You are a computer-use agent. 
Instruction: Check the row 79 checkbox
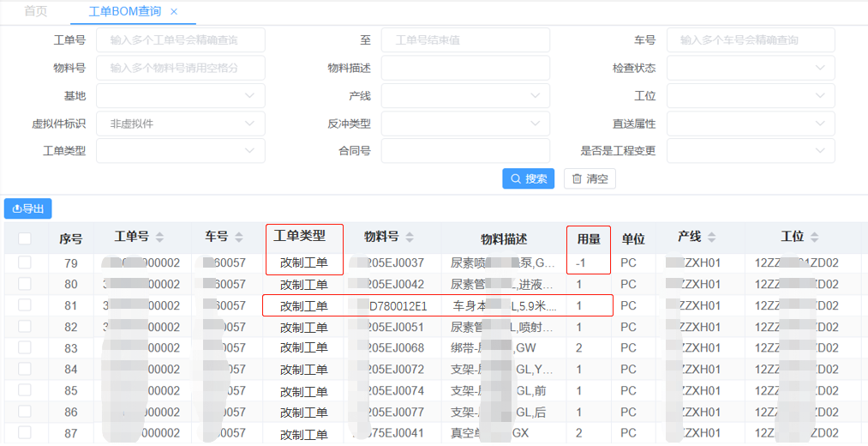(25, 262)
